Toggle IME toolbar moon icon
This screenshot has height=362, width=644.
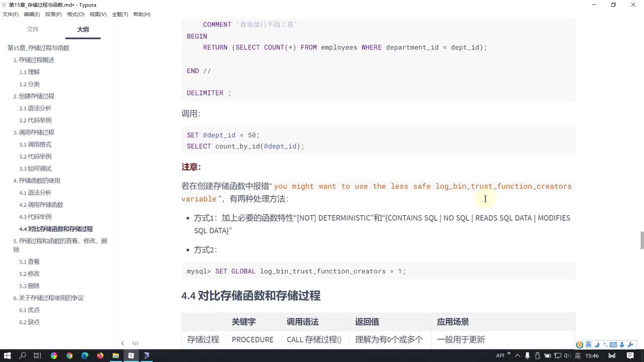tap(597, 344)
